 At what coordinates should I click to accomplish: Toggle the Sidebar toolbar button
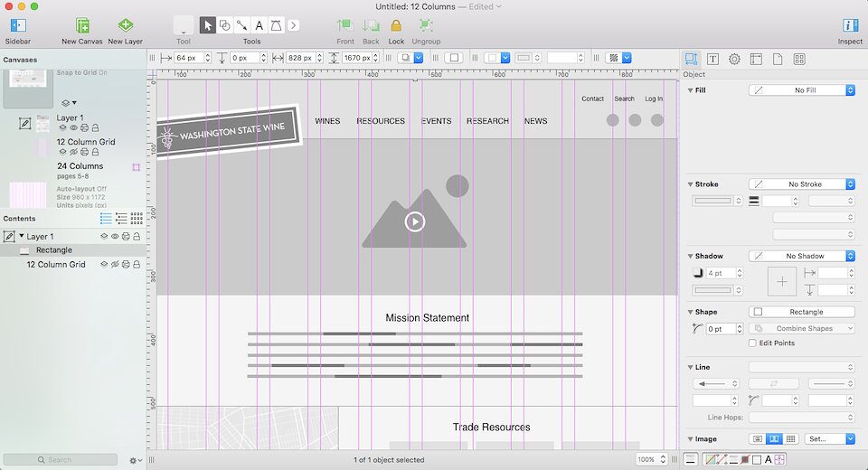coord(17,26)
